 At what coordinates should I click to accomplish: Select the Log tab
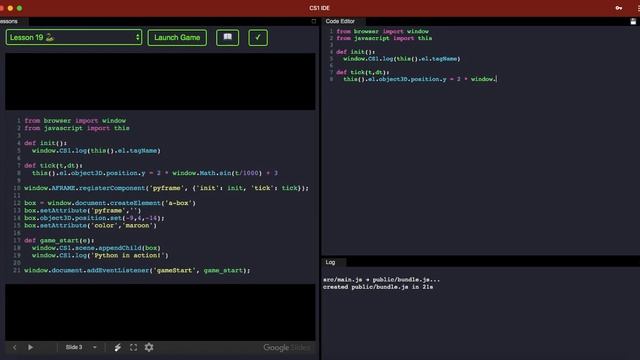point(331,262)
